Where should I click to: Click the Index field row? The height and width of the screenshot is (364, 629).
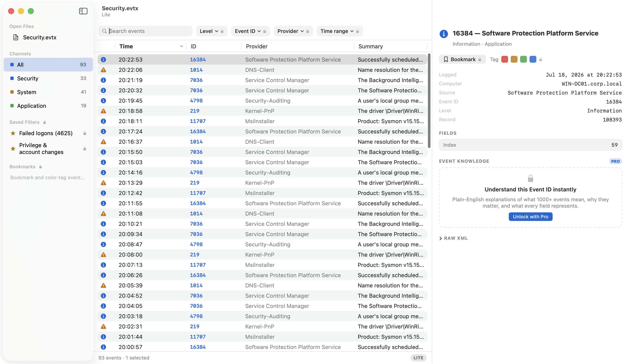coord(530,145)
